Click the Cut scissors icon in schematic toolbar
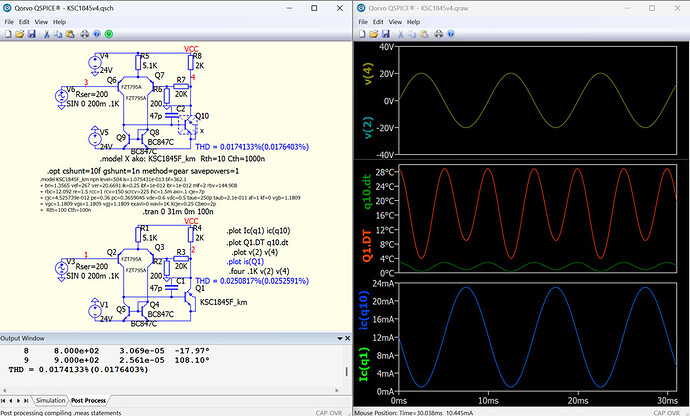Image resolution: width=690 pixels, height=416 pixels. (45, 34)
